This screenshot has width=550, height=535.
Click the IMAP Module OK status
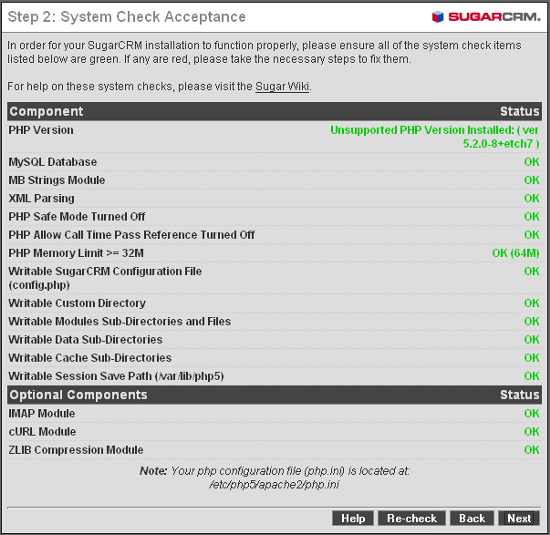pyautogui.click(x=531, y=414)
